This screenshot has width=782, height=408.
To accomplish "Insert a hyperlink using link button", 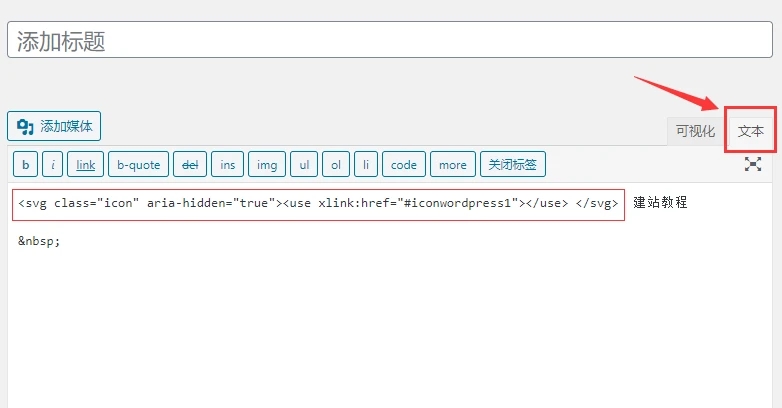I will [85, 164].
